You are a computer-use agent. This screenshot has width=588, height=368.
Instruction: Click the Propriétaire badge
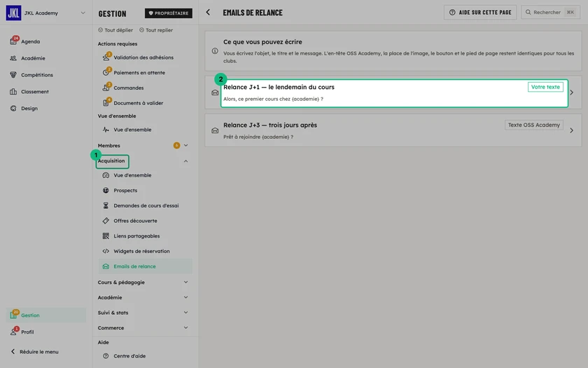pyautogui.click(x=169, y=13)
